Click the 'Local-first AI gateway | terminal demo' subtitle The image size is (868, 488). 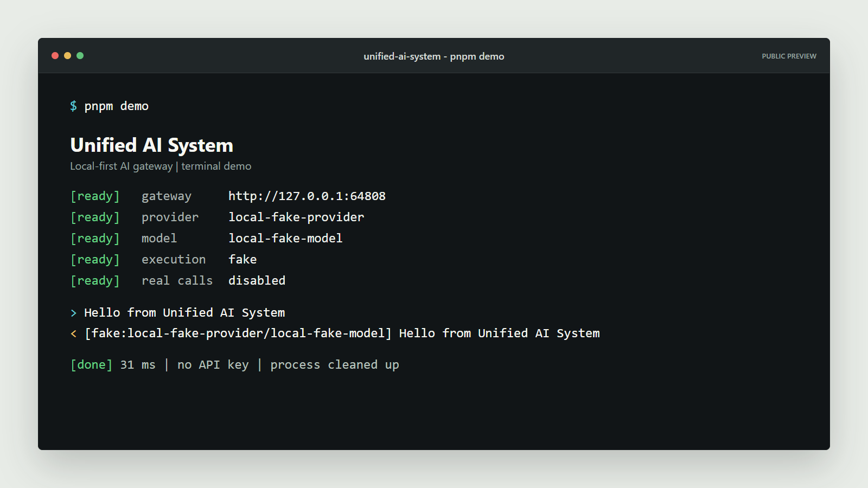(161, 166)
